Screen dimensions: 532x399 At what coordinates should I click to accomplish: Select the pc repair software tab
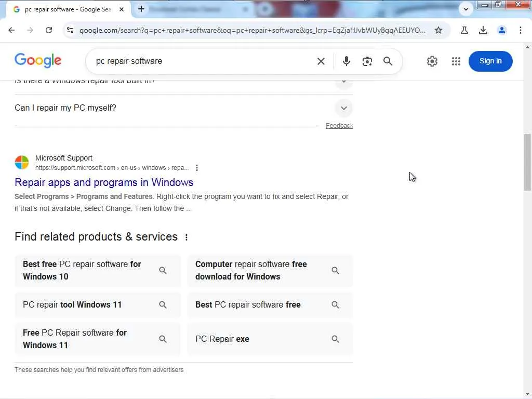pyautogui.click(x=69, y=9)
